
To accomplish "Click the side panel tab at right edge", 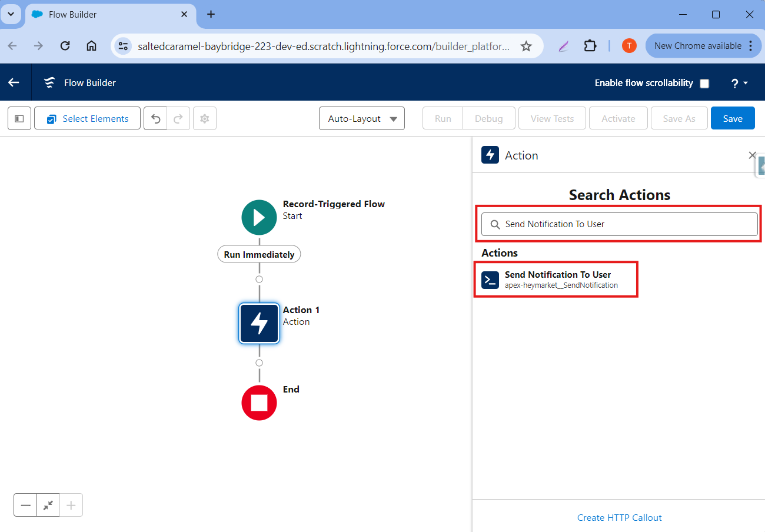I will point(760,166).
